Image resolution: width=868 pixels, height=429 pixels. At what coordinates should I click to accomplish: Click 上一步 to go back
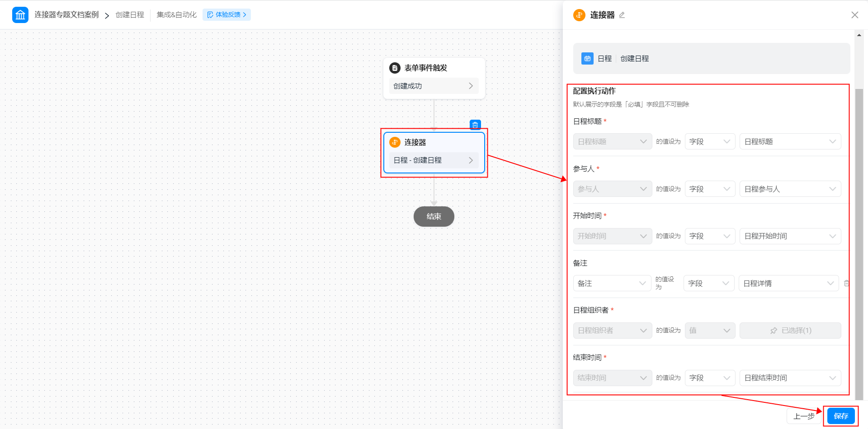804,416
